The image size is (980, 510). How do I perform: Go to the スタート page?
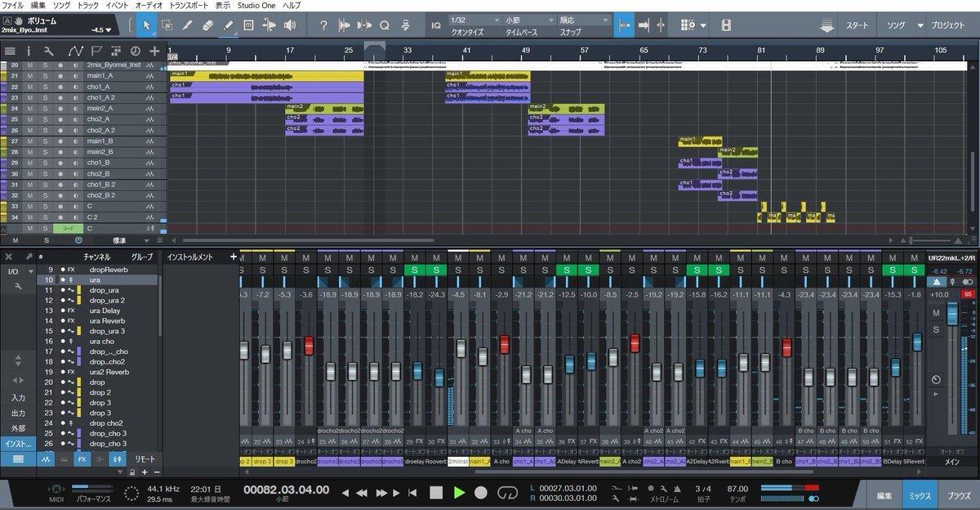(x=857, y=25)
